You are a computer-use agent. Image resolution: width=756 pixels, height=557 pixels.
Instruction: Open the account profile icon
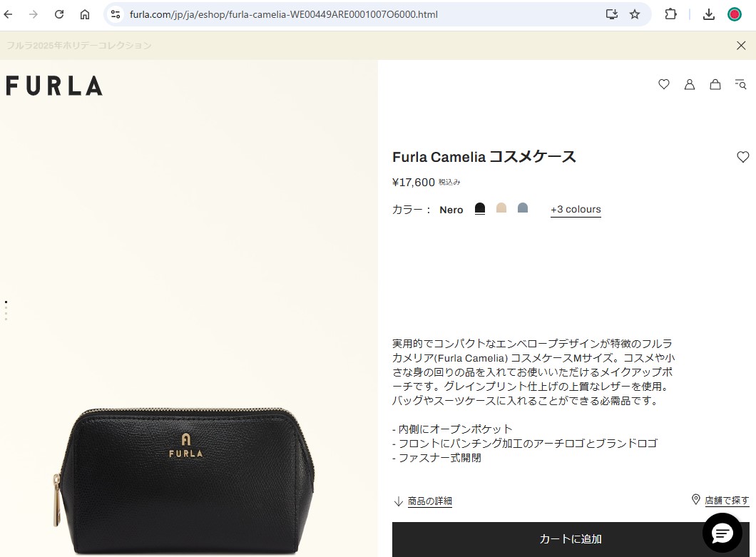pyautogui.click(x=690, y=84)
